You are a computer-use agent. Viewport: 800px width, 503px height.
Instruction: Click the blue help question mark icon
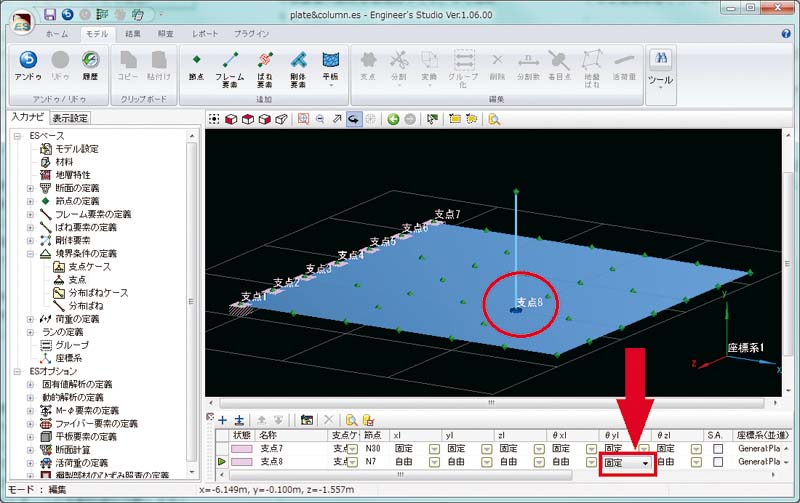click(786, 34)
